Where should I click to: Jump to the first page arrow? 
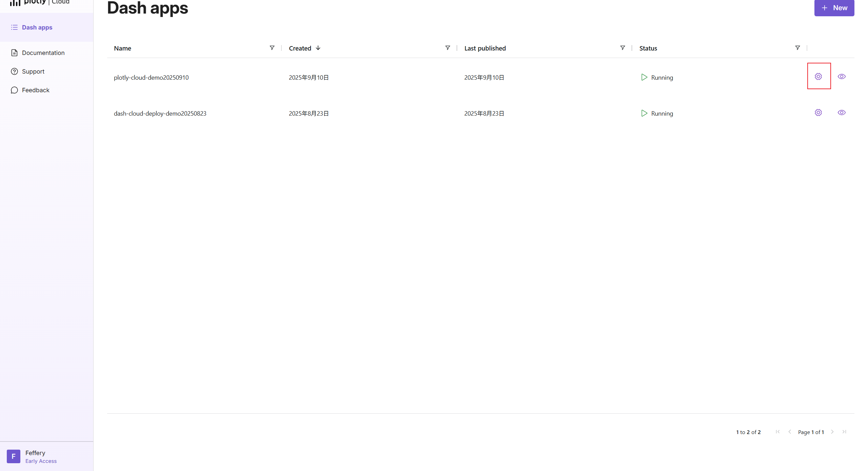click(778, 432)
